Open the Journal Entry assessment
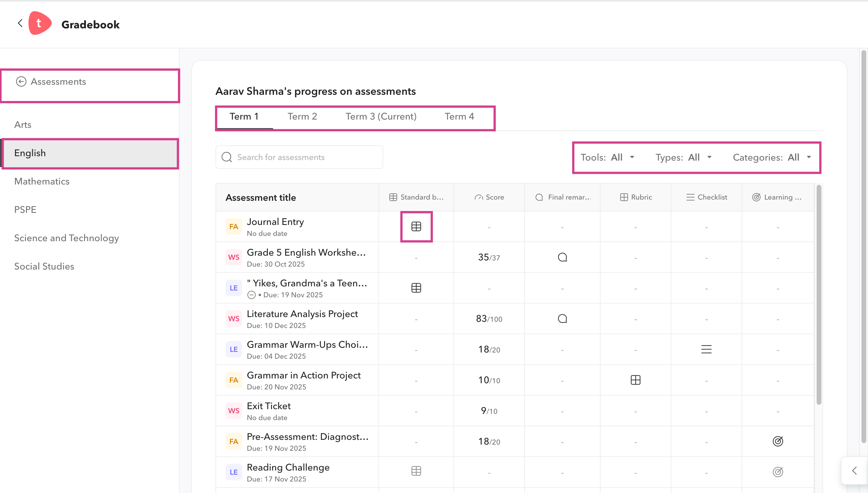868x493 pixels. pyautogui.click(x=275, y=222)
